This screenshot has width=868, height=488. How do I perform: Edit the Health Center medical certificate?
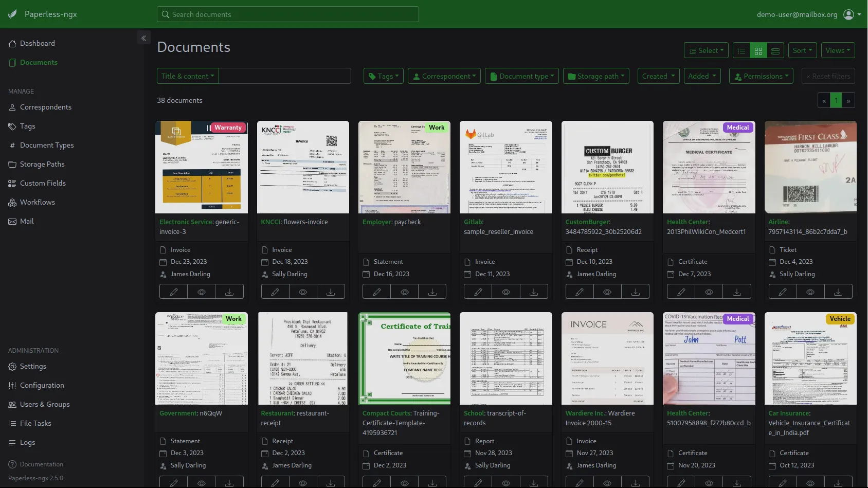[x=680, y=292]
